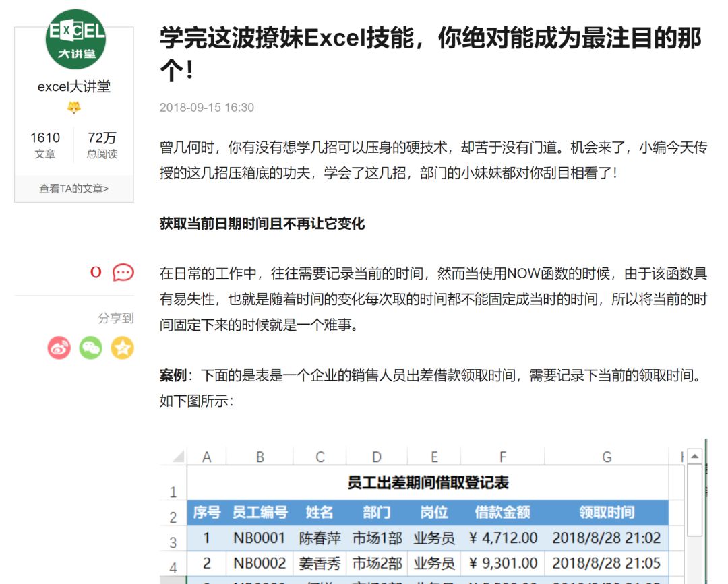The height and width of the screenshot is (584, 728).
Task: Click the red comment count zero
Action: [96, 272]
